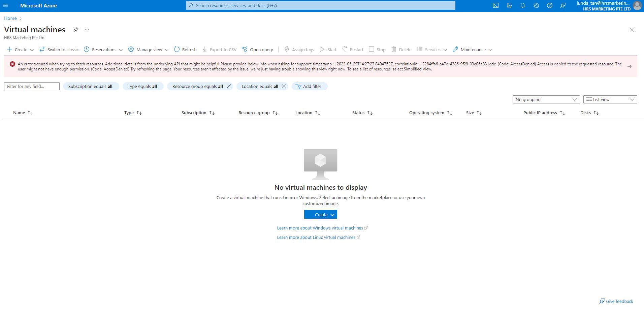Open the Open query toolbar item
The image size is (644, 310).
pyautogui.click(x=257, y=50)
